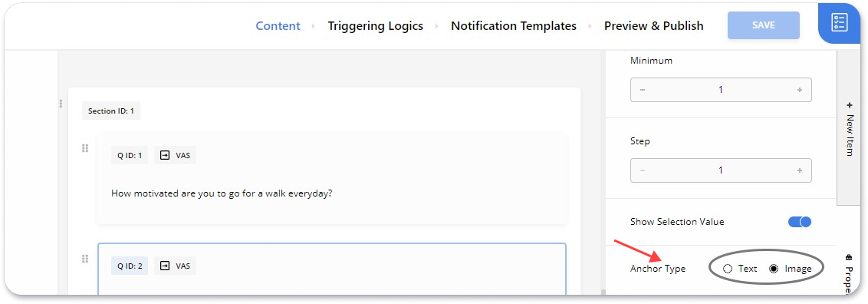
Task: Open the Properties side tab
Action: 849,273
